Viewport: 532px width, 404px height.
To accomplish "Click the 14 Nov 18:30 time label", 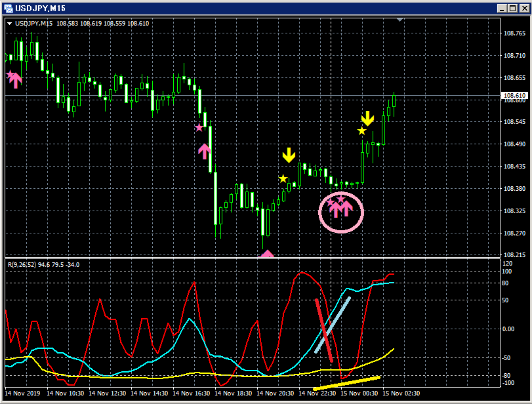I will point(234,394).
